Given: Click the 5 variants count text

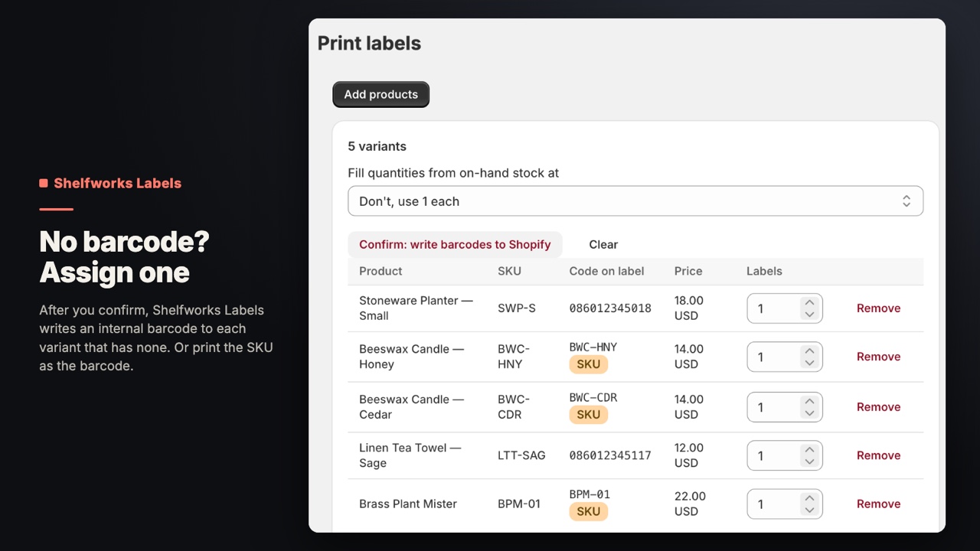Looking at the screenshot, I should [377, 146].
